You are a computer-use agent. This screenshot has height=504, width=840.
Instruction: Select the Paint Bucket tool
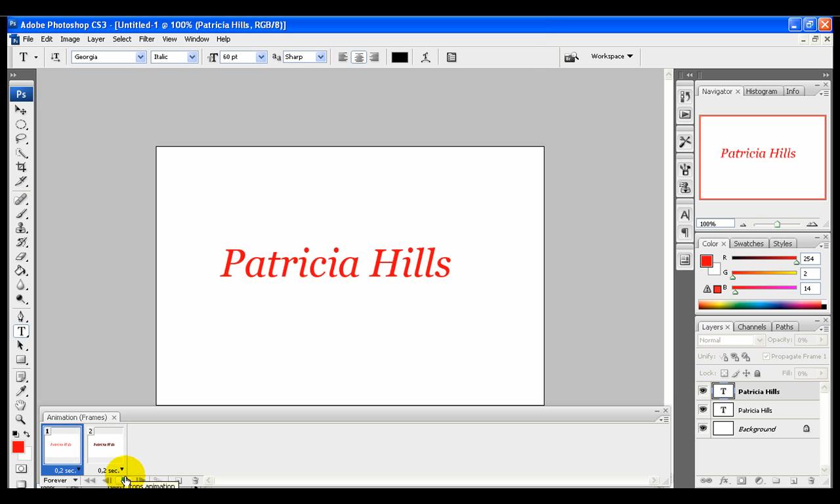tap(21, 270)
